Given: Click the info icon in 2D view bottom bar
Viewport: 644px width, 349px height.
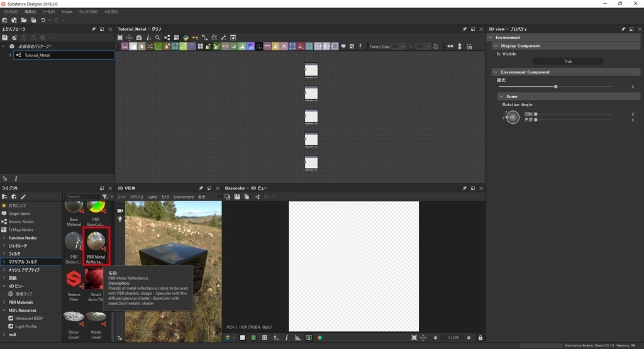Looking at the screenshot, I should point(286,338).
